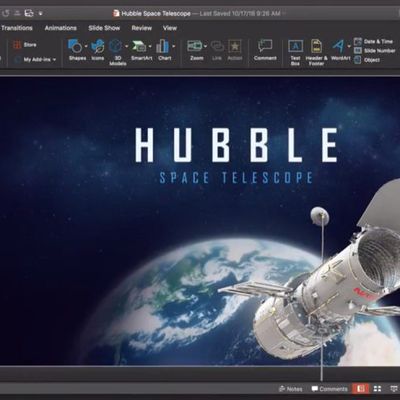The image size is (400, 400).
Task: Insert Date & Time
Action: (x=373, y=42)
